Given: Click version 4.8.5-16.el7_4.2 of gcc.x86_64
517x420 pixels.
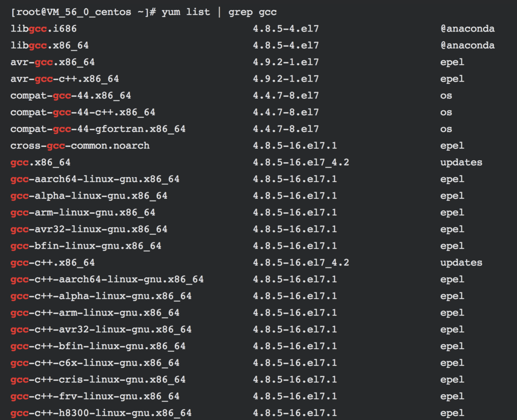Looking at the screenshot, I should click(x=301, y=162).
